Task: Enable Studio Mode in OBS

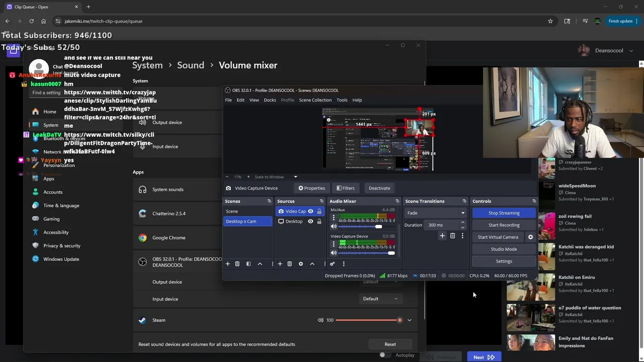Action: (x=504, y=249)
